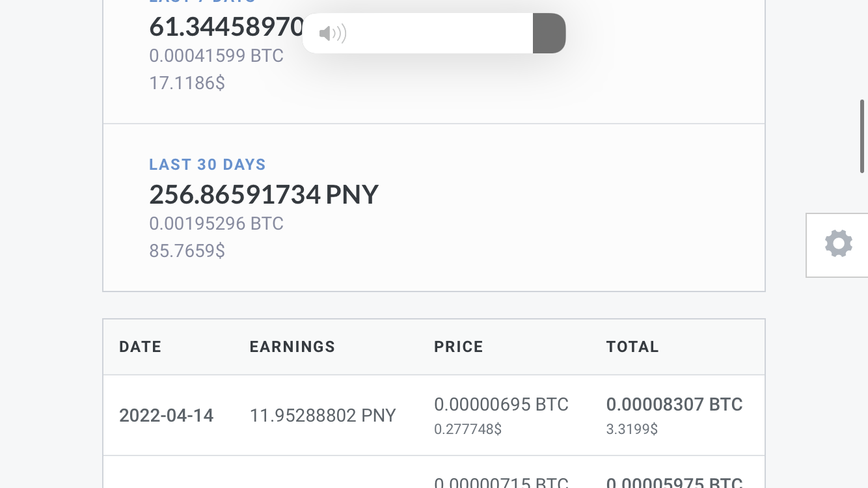Click the 0.00041599 BTC weekly value
The height and width of the screenshot is (488, 868).
point(216,56)
